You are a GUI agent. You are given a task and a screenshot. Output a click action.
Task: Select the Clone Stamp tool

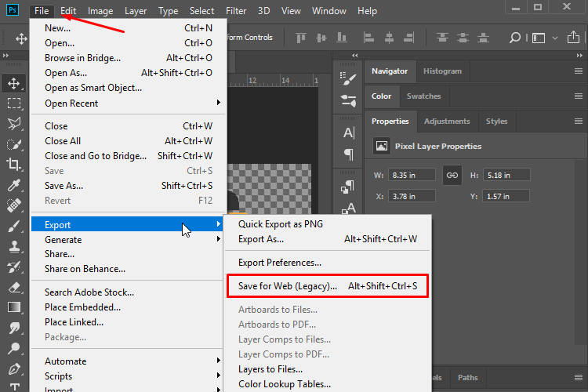[14, 246]
